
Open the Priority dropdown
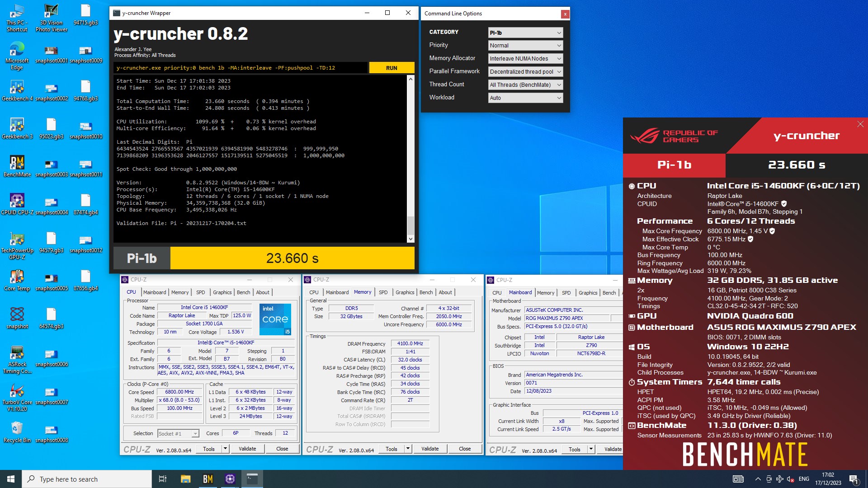pos(526,46)
